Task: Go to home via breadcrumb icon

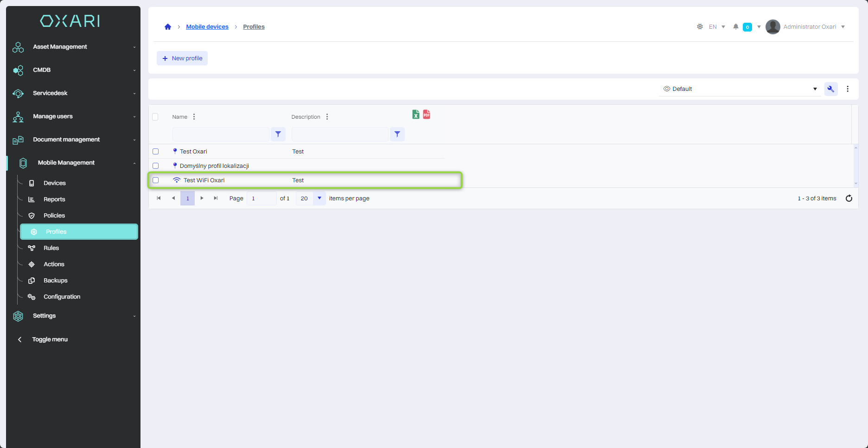Action: tap(168, 27)
